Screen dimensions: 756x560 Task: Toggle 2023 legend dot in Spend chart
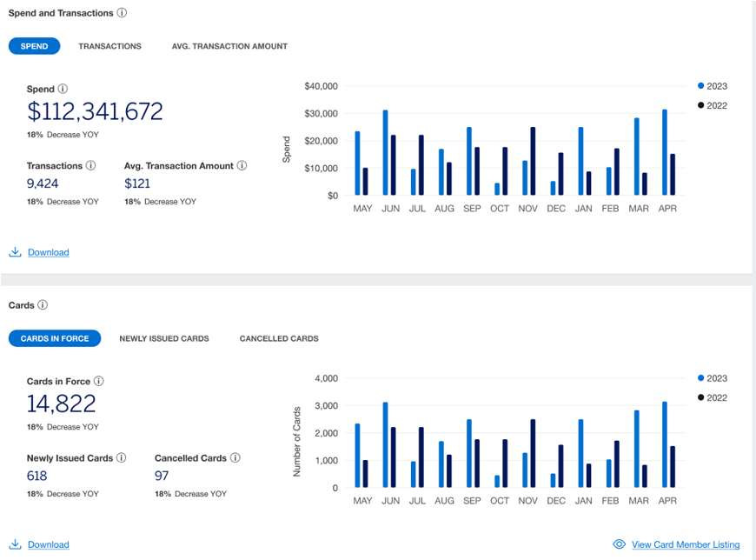click(x=700, y=86)
